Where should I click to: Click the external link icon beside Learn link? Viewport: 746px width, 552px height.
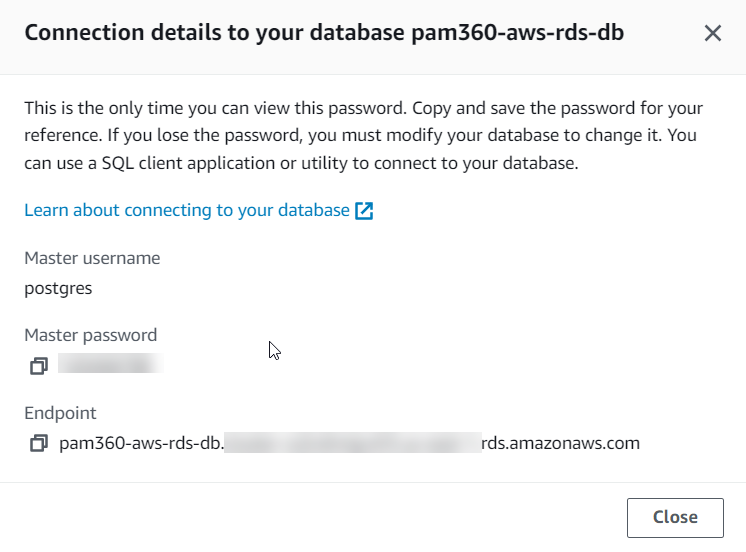coord(364,211)
